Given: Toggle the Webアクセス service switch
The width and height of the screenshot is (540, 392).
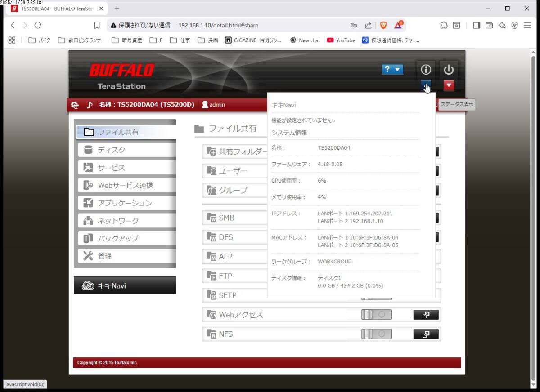Looking at the screenshot, I should (377, 315).
